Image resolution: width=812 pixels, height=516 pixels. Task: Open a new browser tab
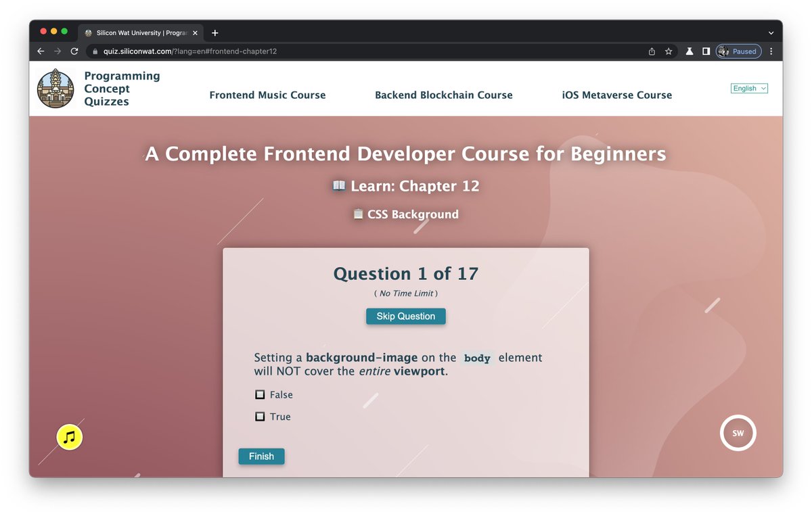tap(215, 32)
